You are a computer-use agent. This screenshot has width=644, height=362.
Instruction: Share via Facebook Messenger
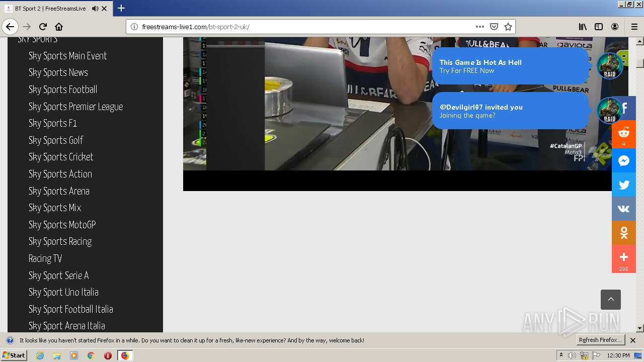click(624, 160)
